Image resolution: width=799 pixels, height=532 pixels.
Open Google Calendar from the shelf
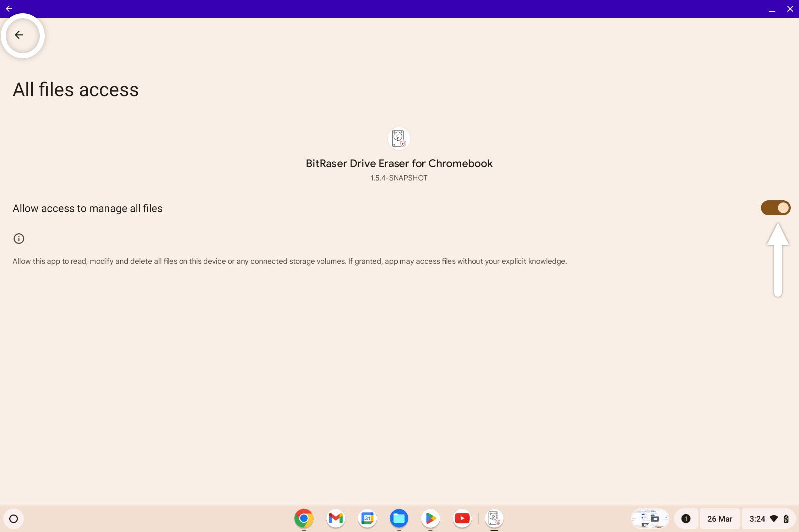(x=367, y=518)
